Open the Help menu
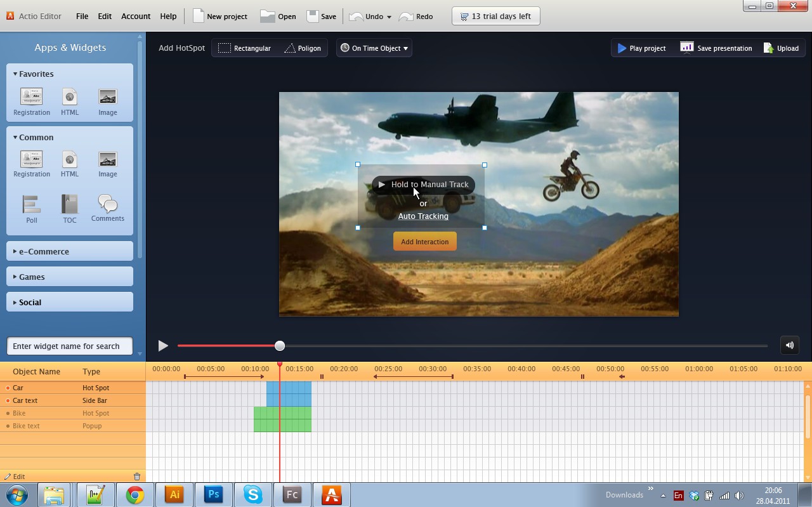This screenshot has width=812, height=507. tap(168, 16)
